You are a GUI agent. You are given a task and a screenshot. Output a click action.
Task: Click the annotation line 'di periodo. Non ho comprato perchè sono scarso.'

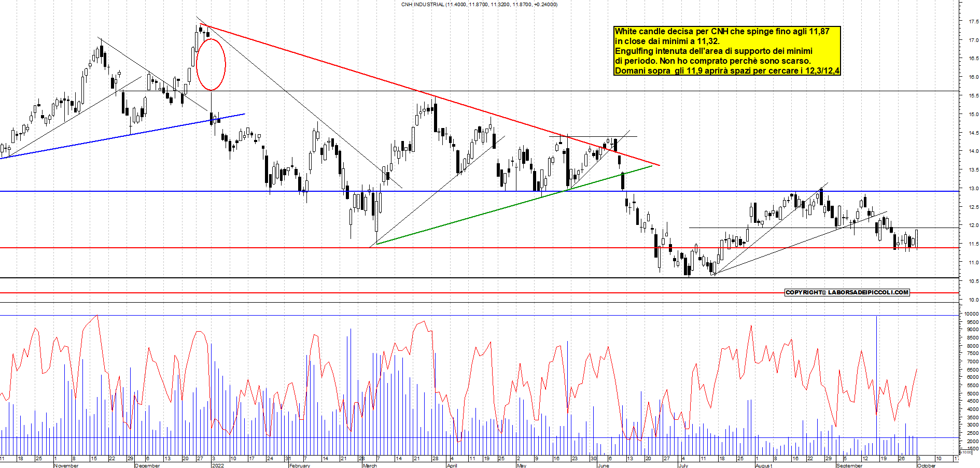pos(712,61)
